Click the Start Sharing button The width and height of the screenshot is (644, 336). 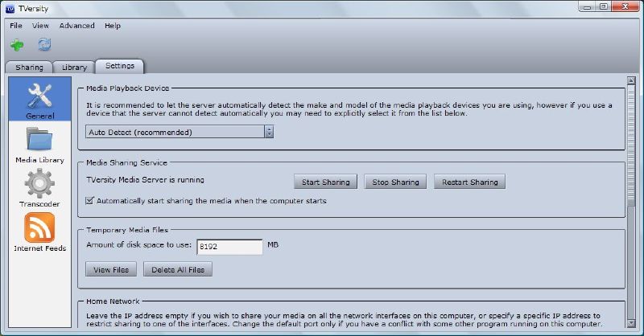click(x=326, y=182)
